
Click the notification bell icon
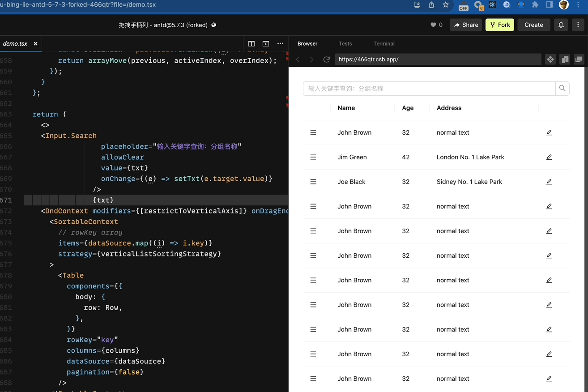[x=561, y=25]
